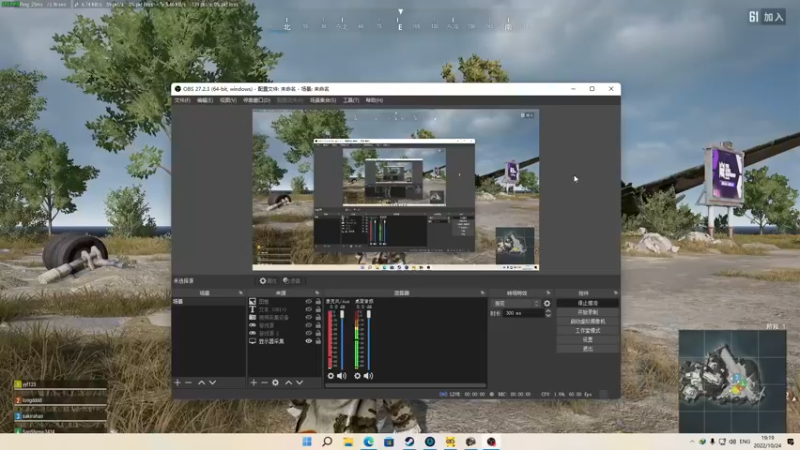
Task: Pop out the Scene Transitions dock panel
Action: point(548,293)
